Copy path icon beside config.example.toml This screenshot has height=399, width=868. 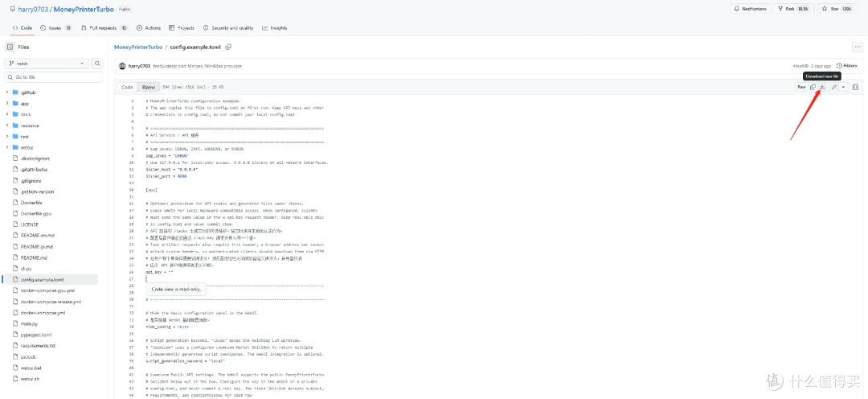pyautogui.click(x=228, y=47)
